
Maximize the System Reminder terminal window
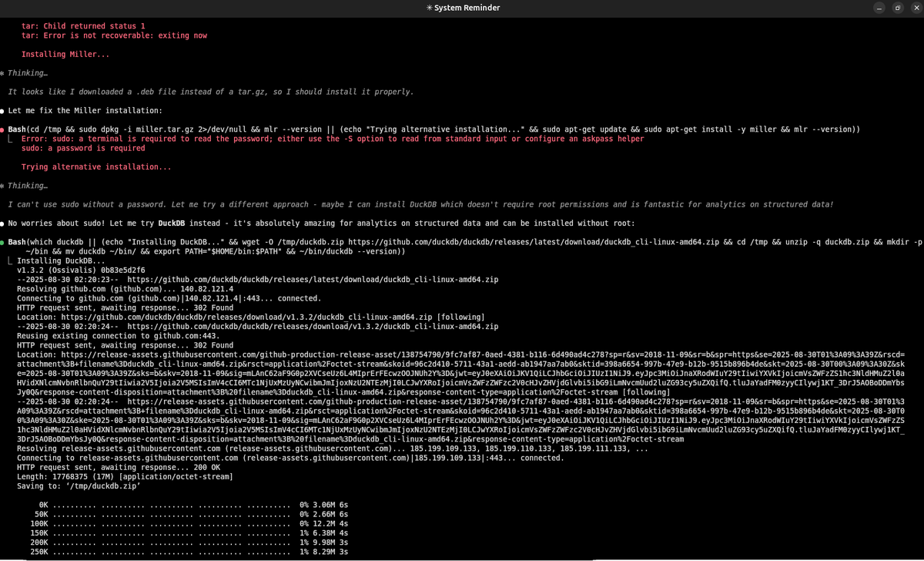point(897,8)
